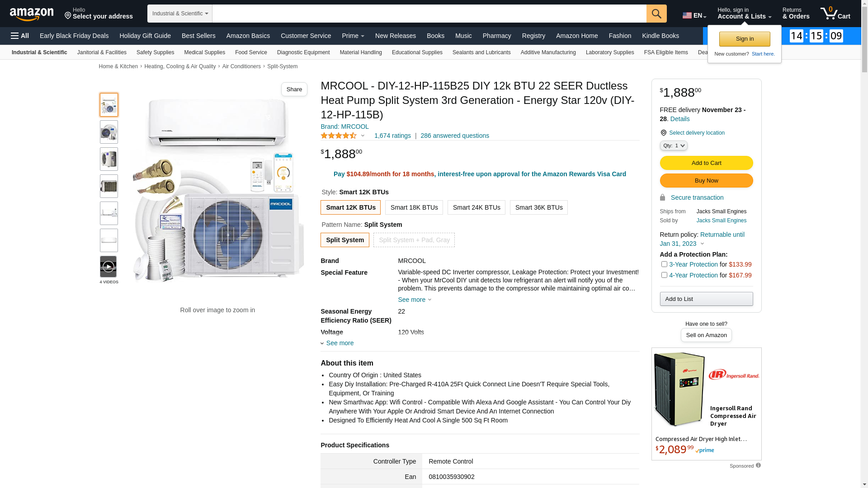Check the 3-Year Protection checkbox
The width and height of the screenshot is (868, 488).
click(x=664, y=264)
